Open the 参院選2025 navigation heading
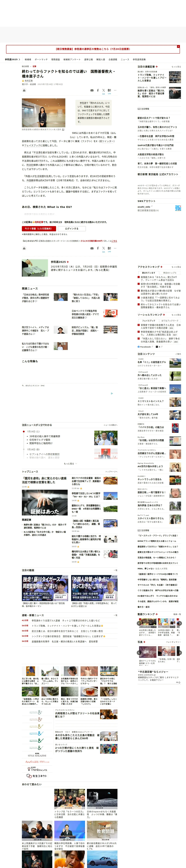Image resolution: width=186 pixels, height=868 pixels. click(12, 60)
